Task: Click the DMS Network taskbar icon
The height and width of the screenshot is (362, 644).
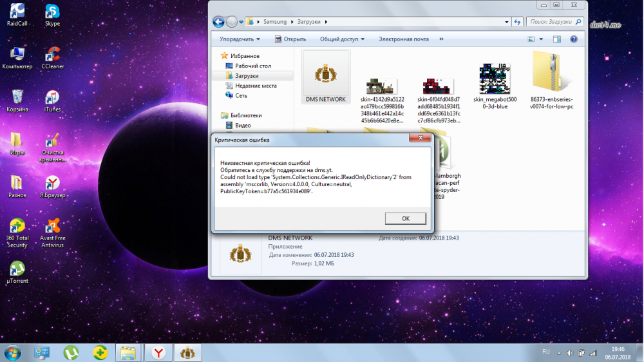Action: point(187,352)
